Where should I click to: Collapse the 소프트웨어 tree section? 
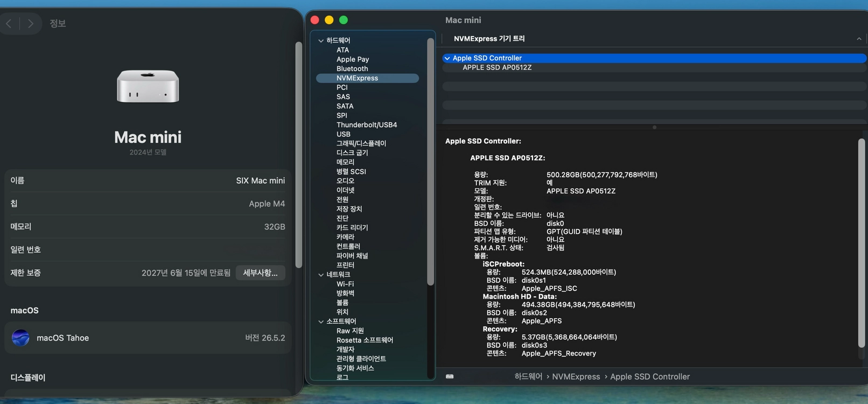click(x=321, y=322)
